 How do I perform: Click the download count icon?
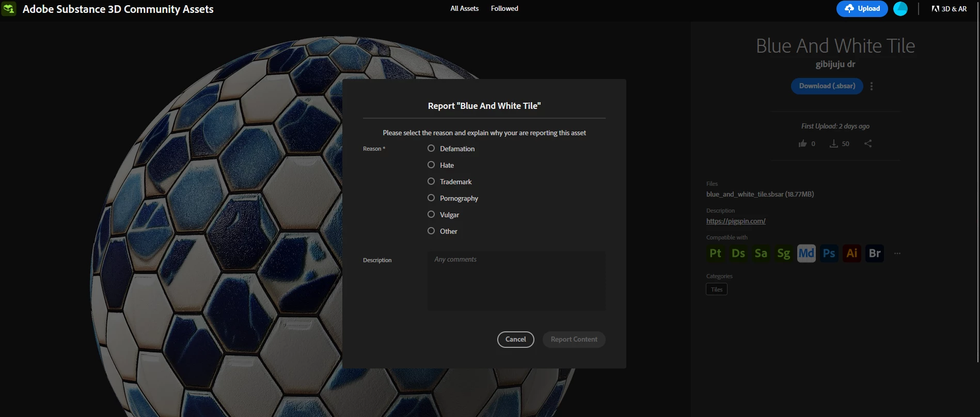[833, 143]
